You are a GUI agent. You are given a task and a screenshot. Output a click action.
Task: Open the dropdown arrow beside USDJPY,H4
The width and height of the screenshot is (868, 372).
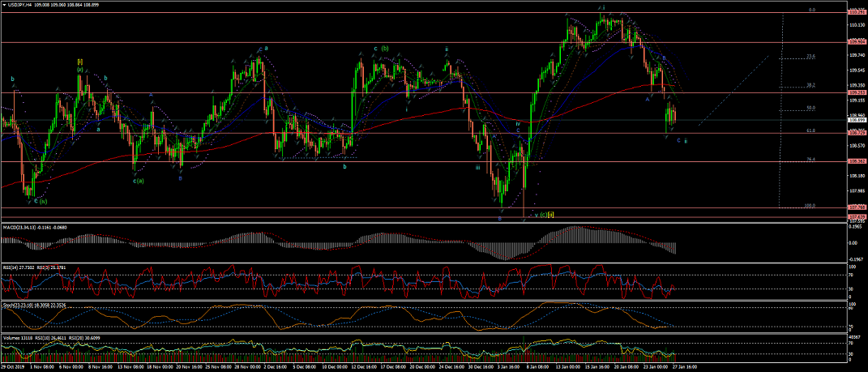coord(4,6)
